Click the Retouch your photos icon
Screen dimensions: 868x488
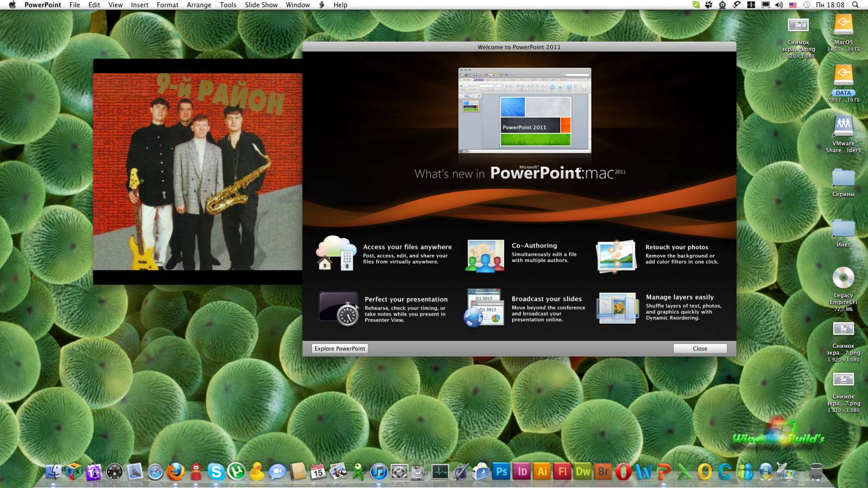(616, 256)
